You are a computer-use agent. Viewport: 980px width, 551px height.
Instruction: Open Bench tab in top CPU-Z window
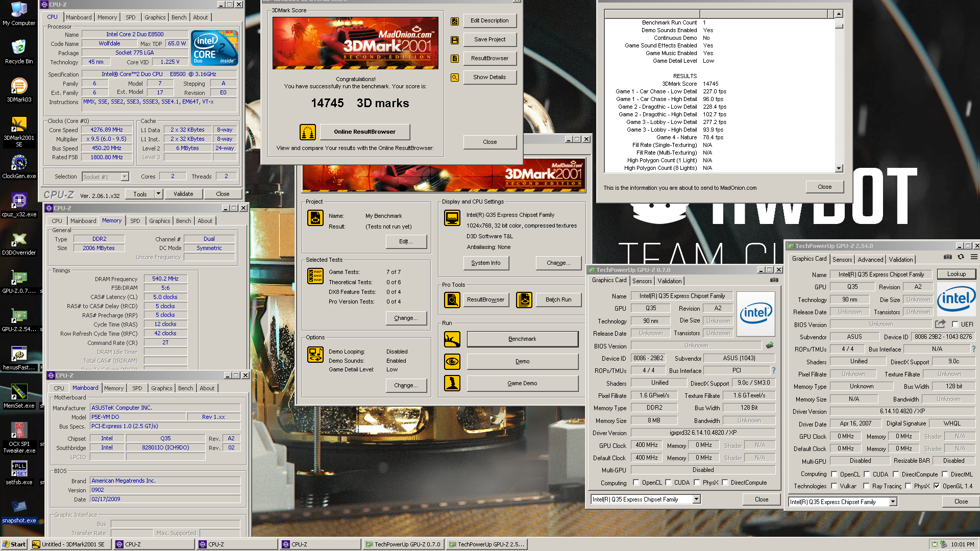(x=179, y=17)
